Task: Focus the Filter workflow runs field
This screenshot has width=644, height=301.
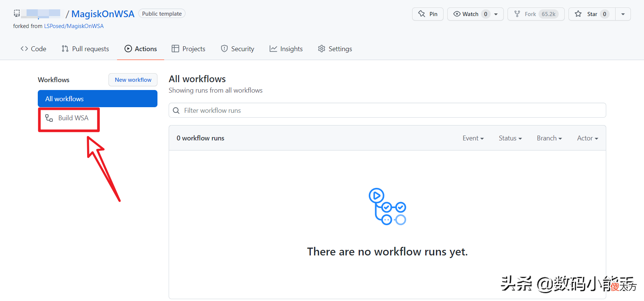Action: (387, 111)
